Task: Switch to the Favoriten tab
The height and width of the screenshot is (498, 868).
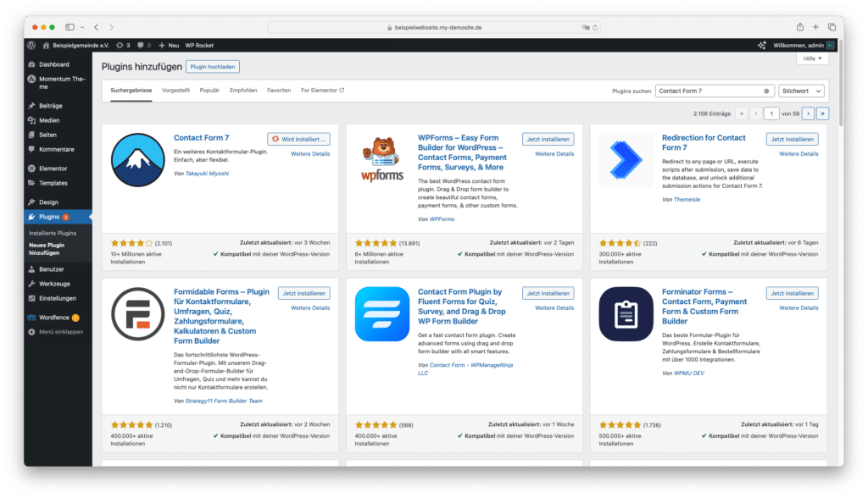Action: pos(278,90)
